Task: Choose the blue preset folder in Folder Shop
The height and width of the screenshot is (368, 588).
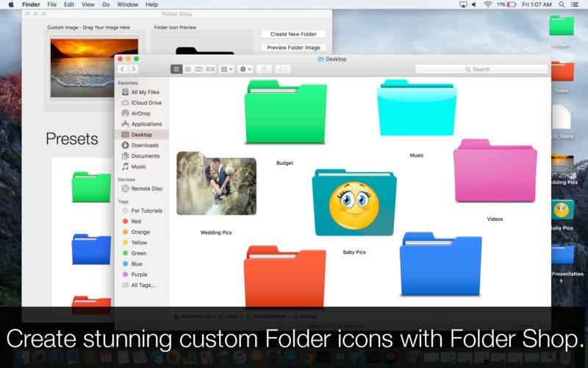Action: (91, 249)
